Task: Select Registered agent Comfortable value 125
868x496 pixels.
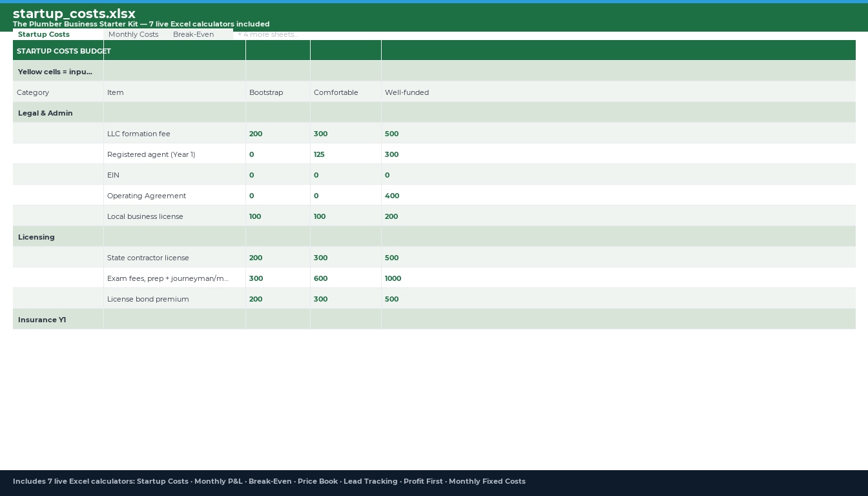Action: pyautogui.click(x=346, y=154)
